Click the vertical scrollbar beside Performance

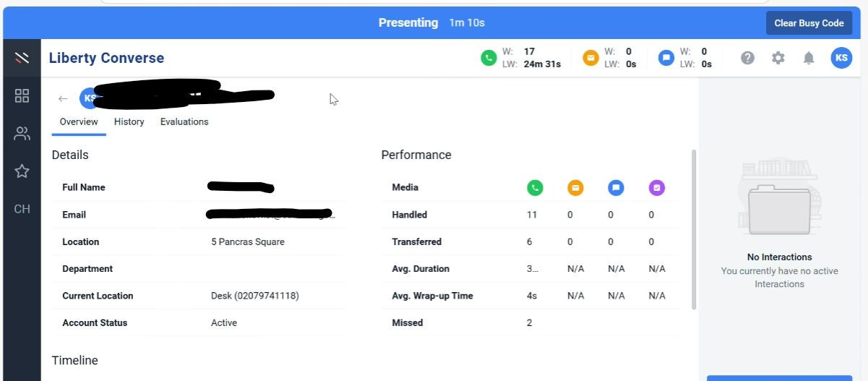(694, 229)
